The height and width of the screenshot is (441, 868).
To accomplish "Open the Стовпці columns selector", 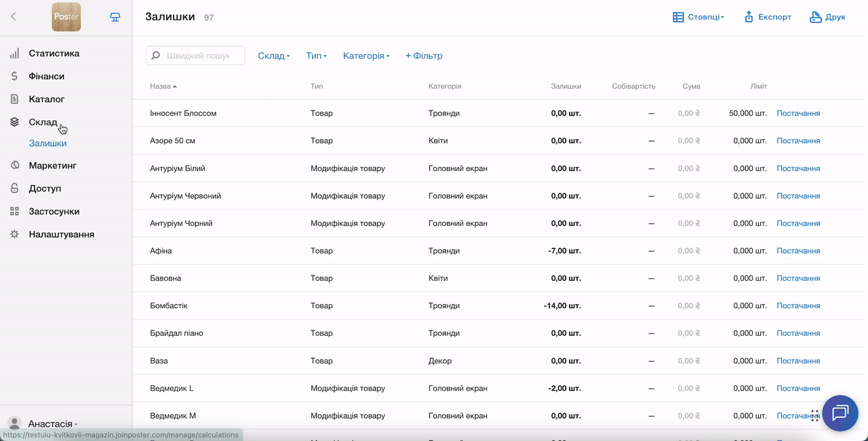I will click(698, 17).
